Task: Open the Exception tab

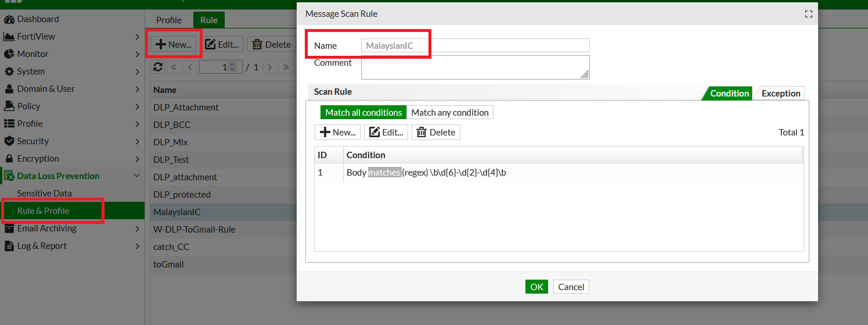Action: coord(781,93)
